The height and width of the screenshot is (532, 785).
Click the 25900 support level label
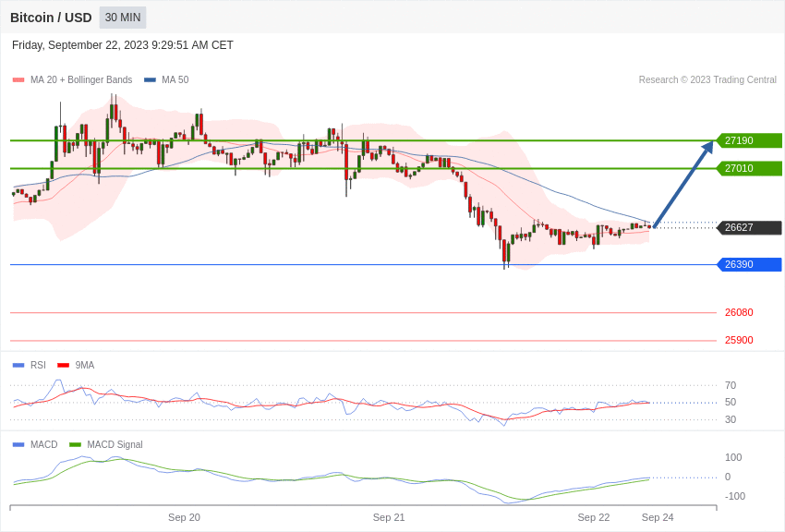[739, 340]
